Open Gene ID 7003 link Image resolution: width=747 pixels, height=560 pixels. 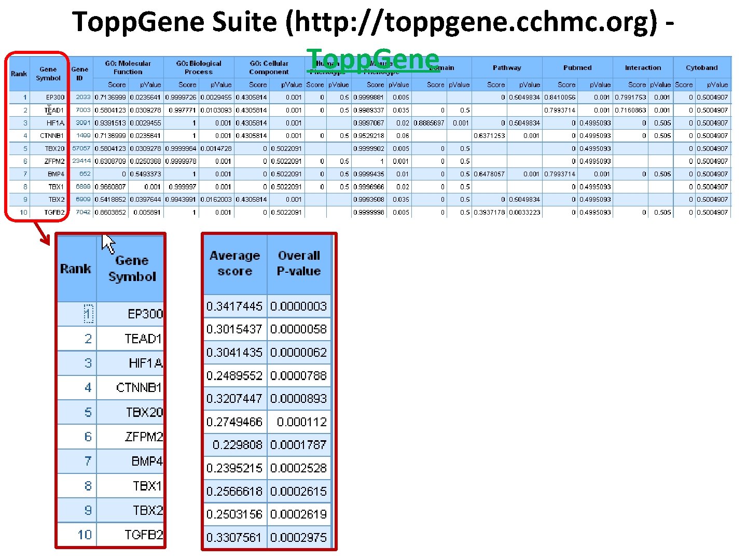(x=83, y=110)
